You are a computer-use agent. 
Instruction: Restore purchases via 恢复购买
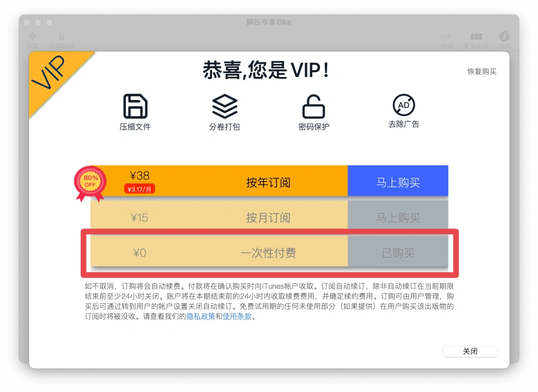tap(482, 72)
